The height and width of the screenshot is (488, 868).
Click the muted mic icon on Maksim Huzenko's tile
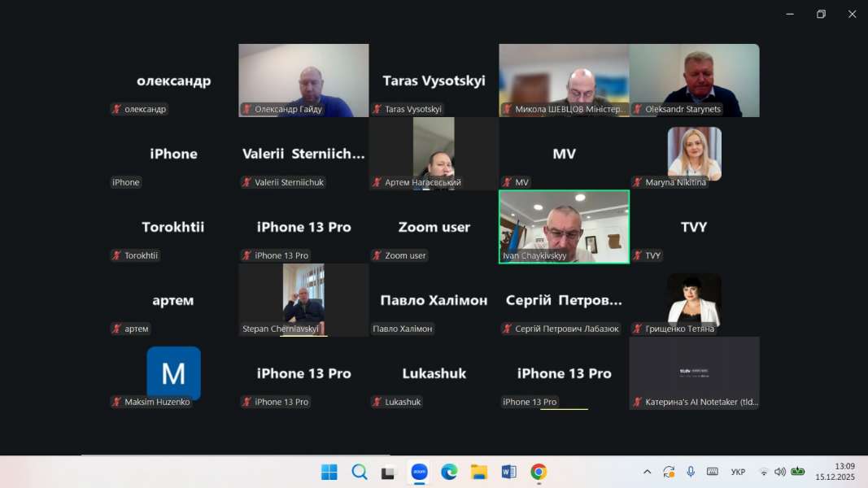[117, 402]
